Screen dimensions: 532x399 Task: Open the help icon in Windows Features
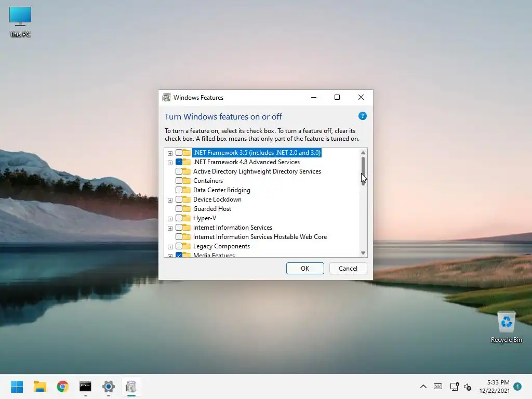(x=362, y=116)
